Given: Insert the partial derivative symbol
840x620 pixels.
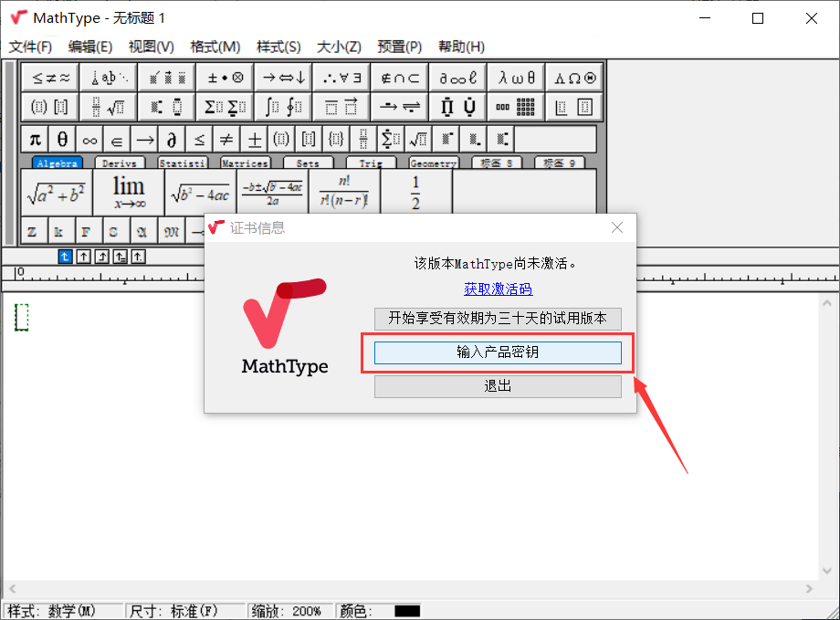Looking at the screenshot, I should click(x=171, y=139).
